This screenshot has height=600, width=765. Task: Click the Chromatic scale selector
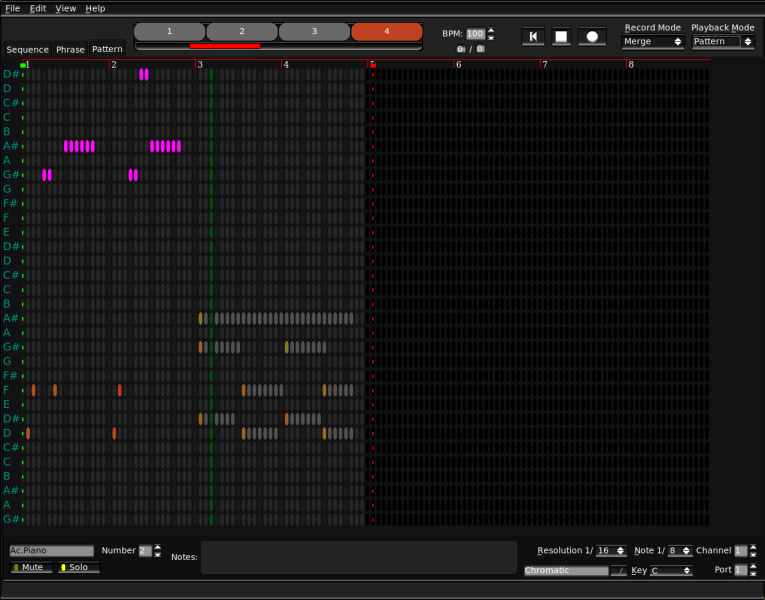566,571
